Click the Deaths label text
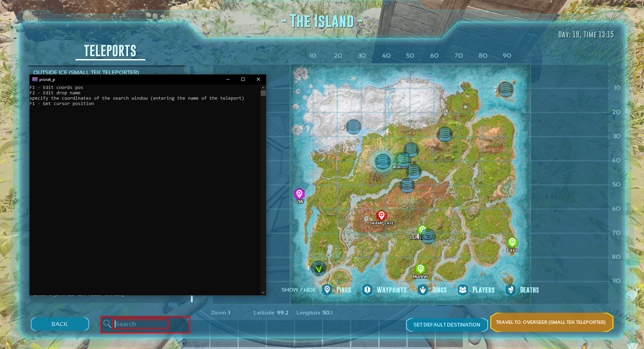The height and width of the screenshot is (349, 644). coord(529,290)
